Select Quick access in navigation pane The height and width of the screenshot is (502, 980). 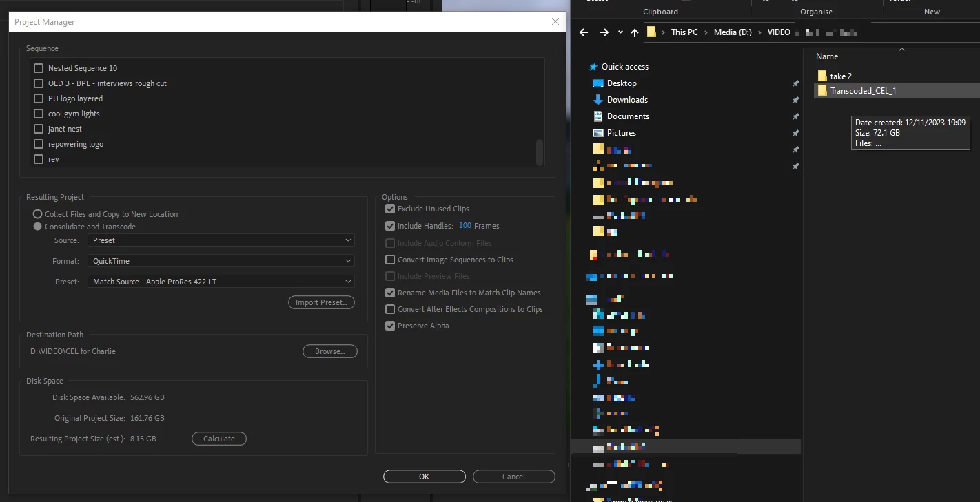coord(625,67)
